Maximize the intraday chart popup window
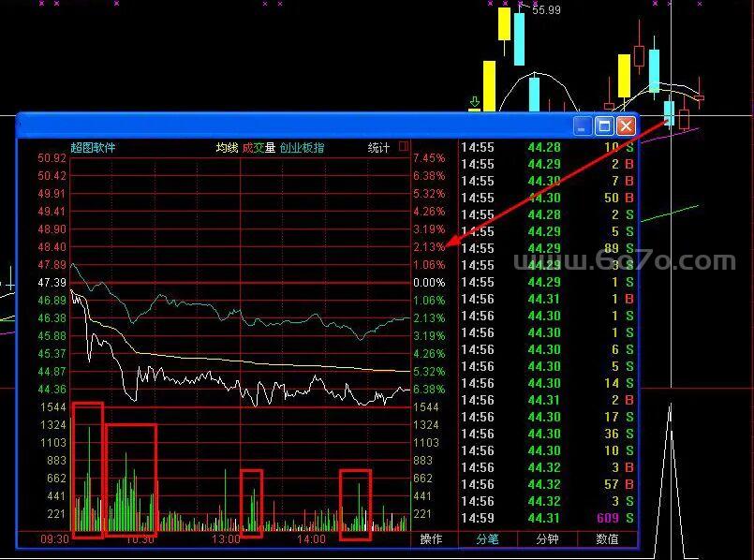The width and height of the screenshot is (754, 560). coord(604,125)
